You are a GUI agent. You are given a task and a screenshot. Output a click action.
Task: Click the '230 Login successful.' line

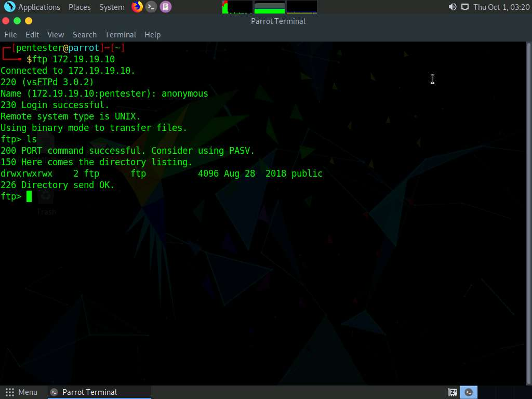click(55, 105)
